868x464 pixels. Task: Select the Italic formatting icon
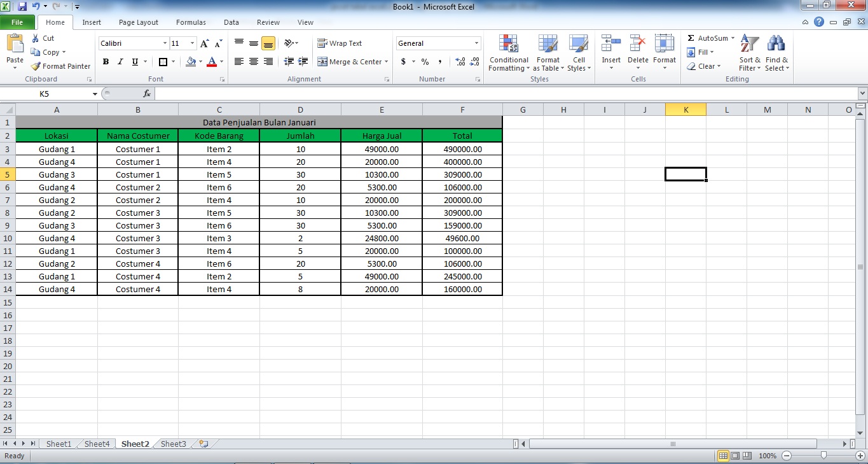point(120,62)
